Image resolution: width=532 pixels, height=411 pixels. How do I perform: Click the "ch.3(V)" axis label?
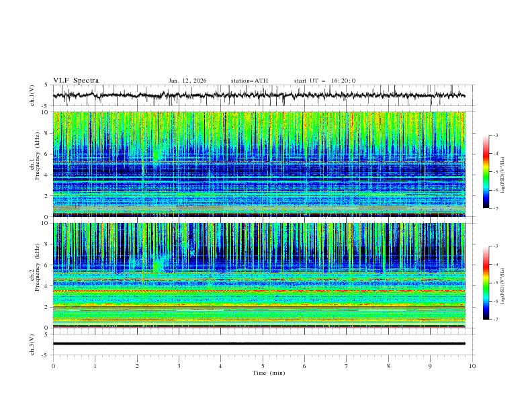pyautogui.click(x=32, y=345)
